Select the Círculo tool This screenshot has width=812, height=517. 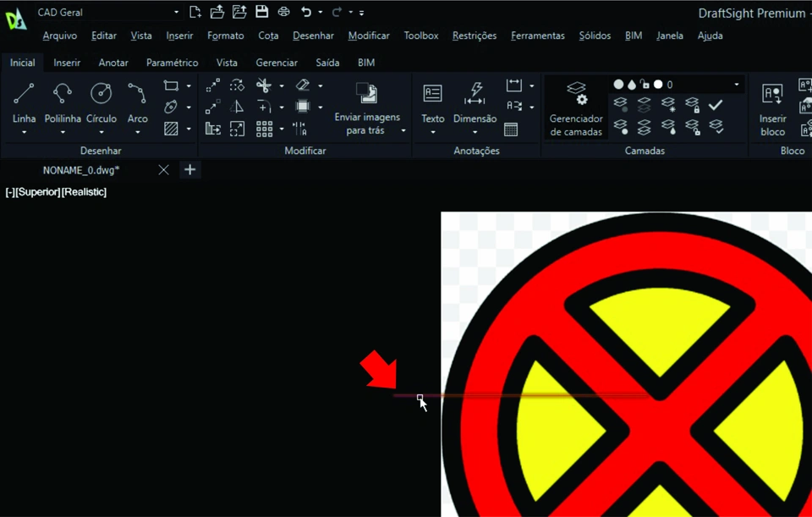[x=101, y=102]
